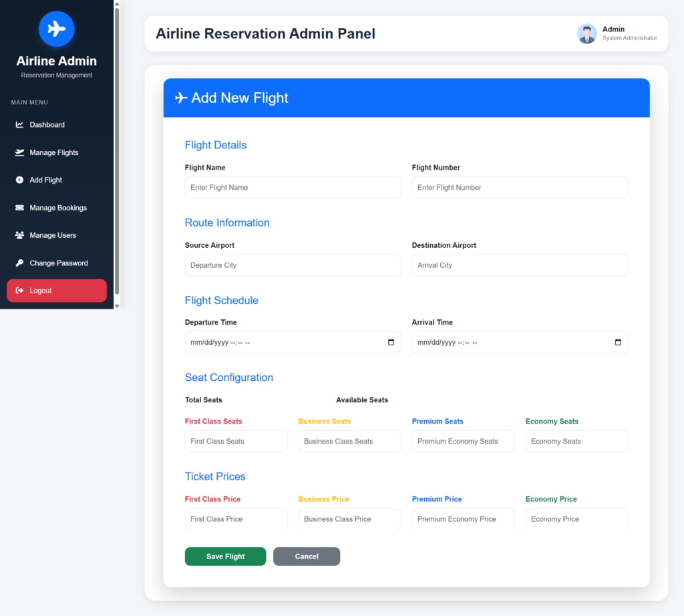Image resolution: width=684 pixels, height=616 pixels.
Task: Click the First Class Price input
Action: [x=236, y=518]
